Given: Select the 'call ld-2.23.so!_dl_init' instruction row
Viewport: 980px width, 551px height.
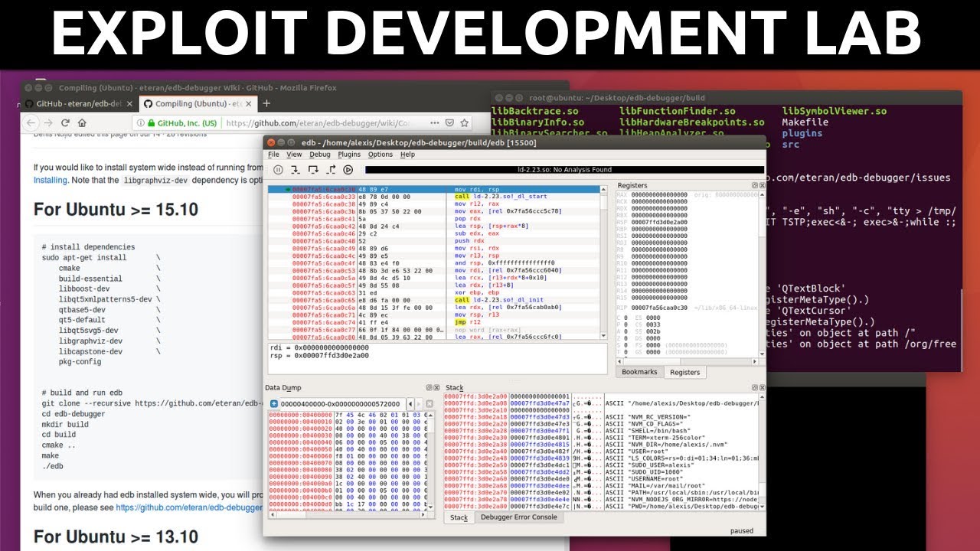Looking at the screenshot, I should coord(433,300).
